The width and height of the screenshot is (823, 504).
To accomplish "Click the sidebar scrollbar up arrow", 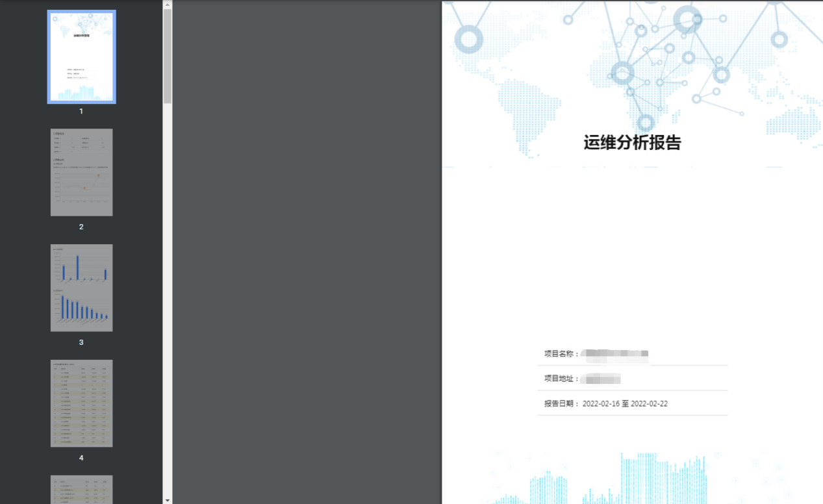I will tap(168, 5).
